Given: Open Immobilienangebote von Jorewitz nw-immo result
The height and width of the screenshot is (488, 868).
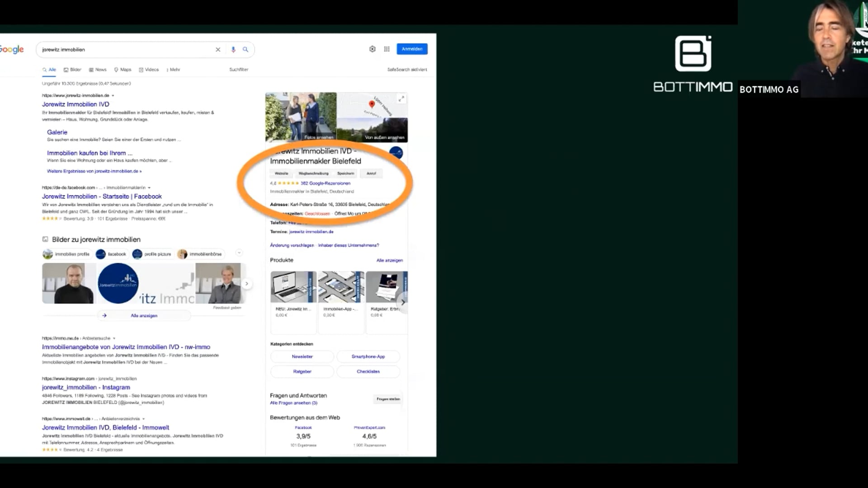Looking at the screenshot, I should (126, 347).
